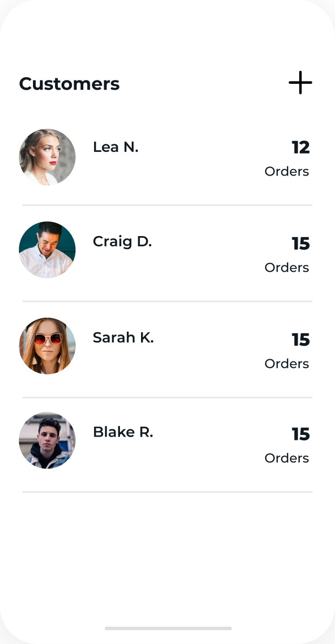
Task: Tap the Orders label under Sarah K.
Action: pos(286,364)
